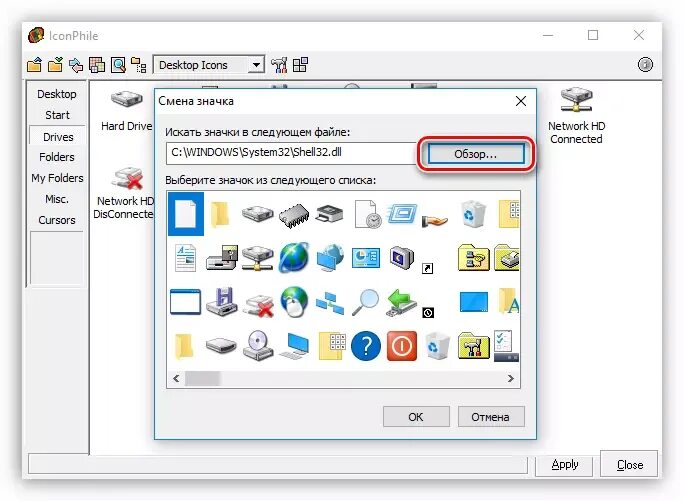Switch to the Folders tab
This screenshot has width=684, height=501.
[57, 157]
